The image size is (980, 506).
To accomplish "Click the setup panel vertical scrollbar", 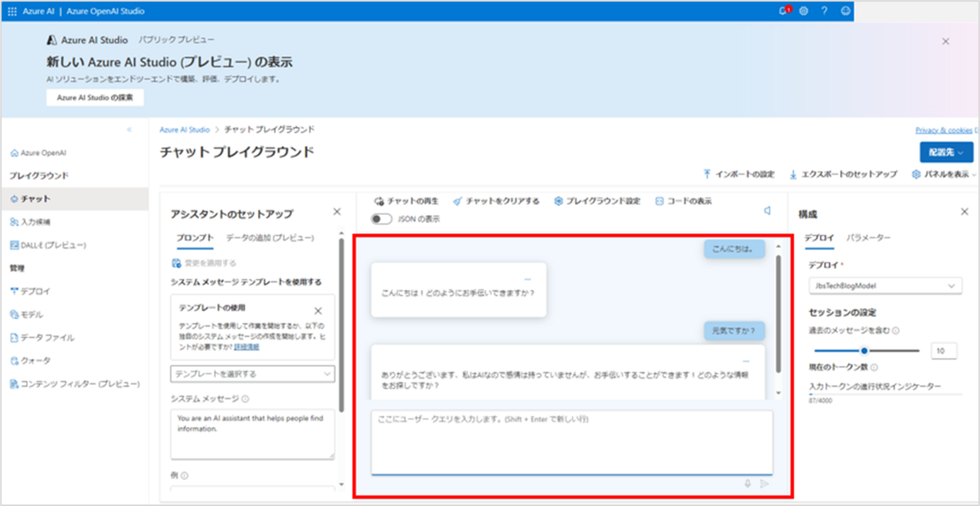I will [341, 327].
